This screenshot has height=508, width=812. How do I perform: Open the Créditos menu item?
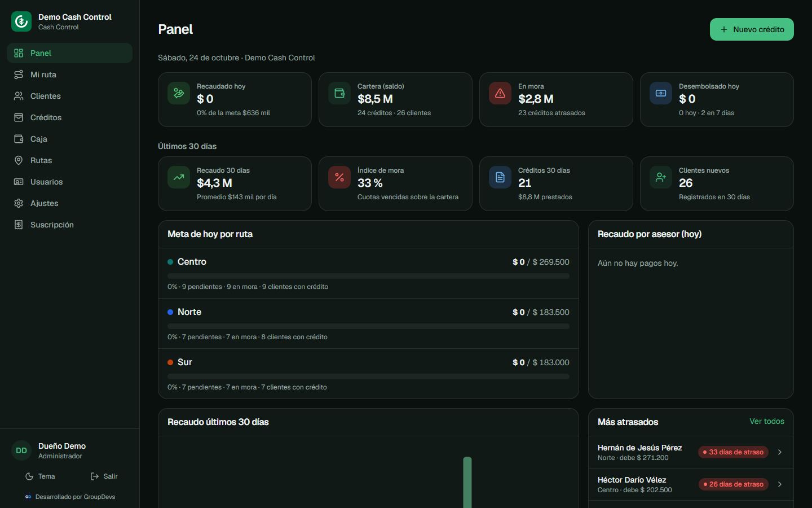pos(69,117)
